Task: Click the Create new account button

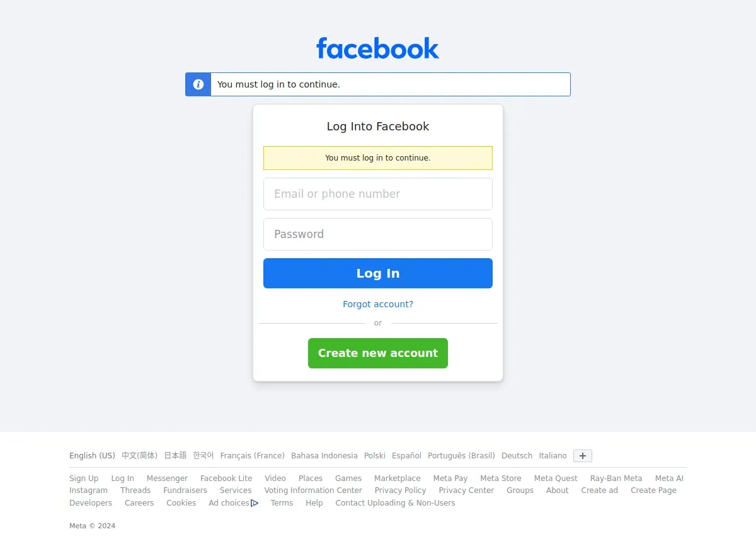Action: point(378,353)
